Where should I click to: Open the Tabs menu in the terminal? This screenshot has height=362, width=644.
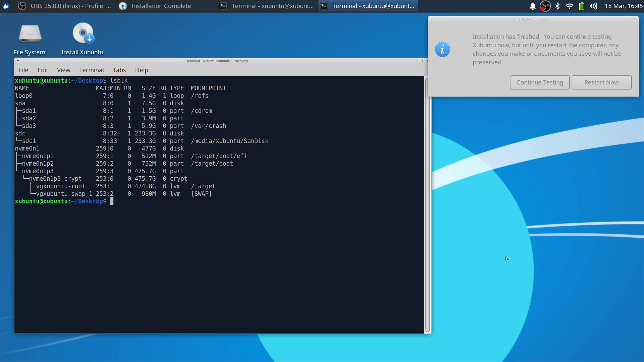[x=119, y=70]
